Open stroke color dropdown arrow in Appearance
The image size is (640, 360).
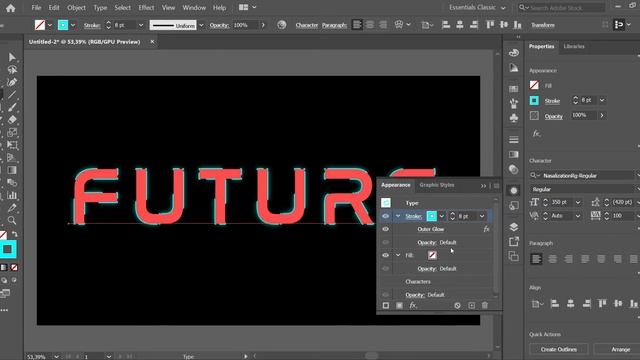(x=442, y=216)
